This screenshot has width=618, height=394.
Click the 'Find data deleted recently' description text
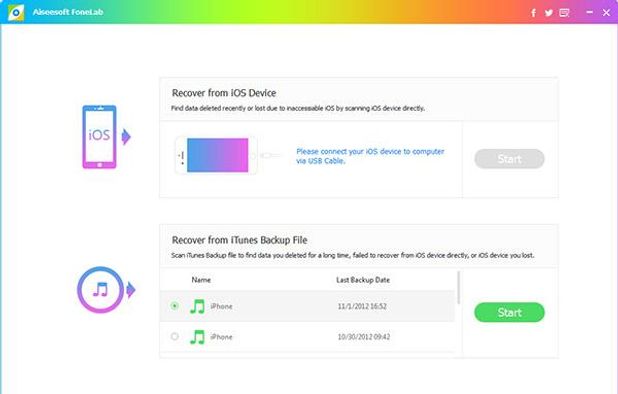point(298,108)
